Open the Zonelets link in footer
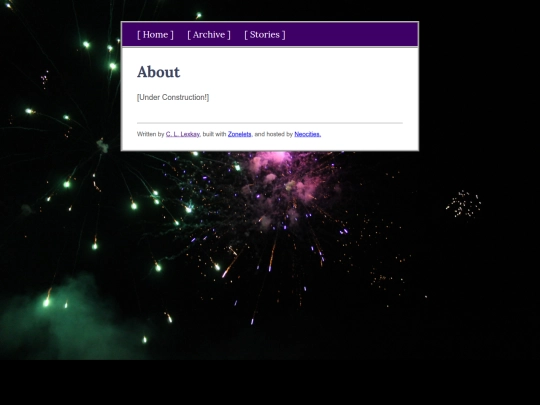Screen dimensions: 540x405 click(239, 134)
